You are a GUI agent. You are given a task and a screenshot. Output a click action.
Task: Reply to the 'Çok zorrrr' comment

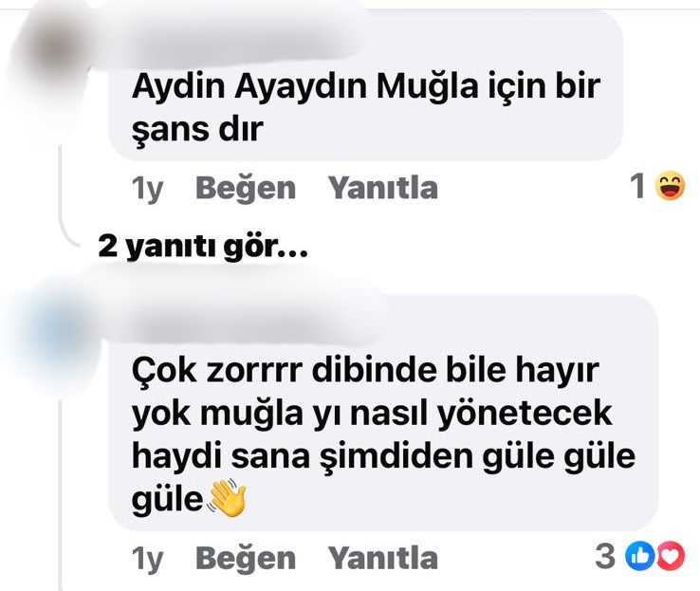click(x=383, y=559)
